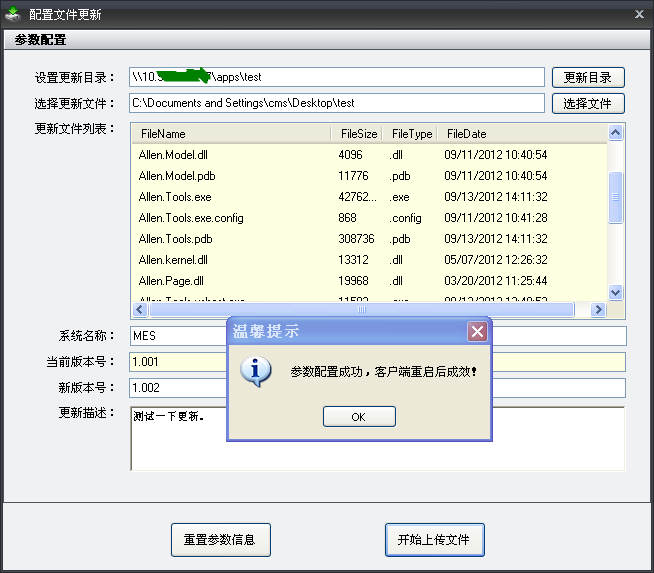The width and height of the screenshot is (654, 573).
Task: Close the 配置文件更新 window
Action: click(x=639, y=14)
